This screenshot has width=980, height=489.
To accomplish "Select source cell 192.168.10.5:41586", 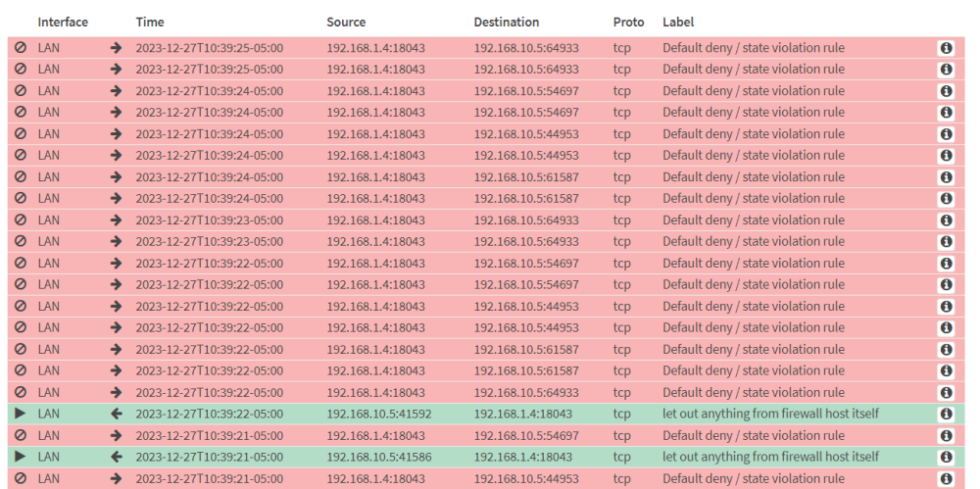I will [x=378, y=457].
